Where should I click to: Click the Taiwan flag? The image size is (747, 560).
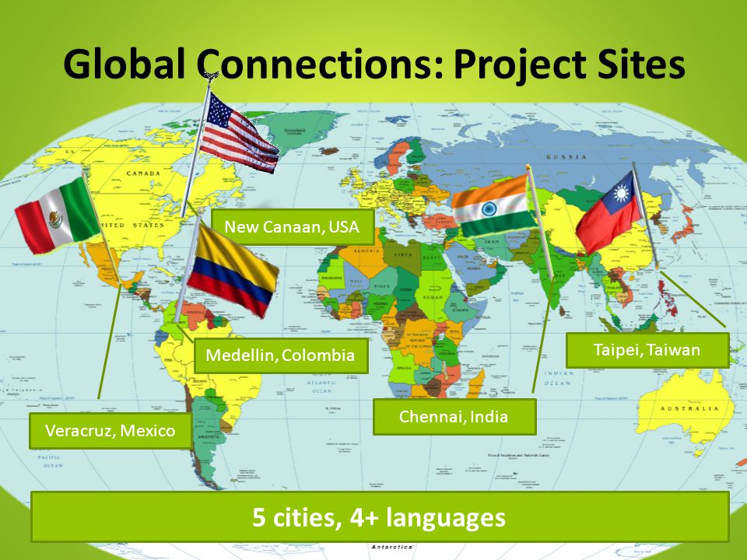[609, 213]
